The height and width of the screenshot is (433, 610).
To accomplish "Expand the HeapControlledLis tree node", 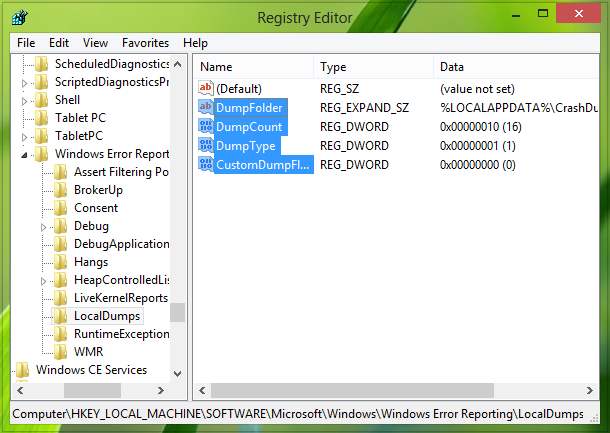I will 43,281.
